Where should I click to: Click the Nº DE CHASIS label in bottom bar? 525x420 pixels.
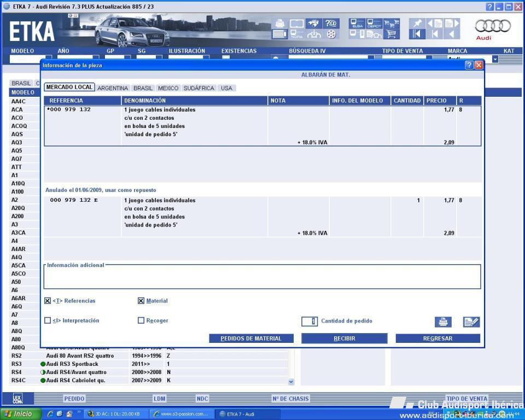[x=290, y=399]
